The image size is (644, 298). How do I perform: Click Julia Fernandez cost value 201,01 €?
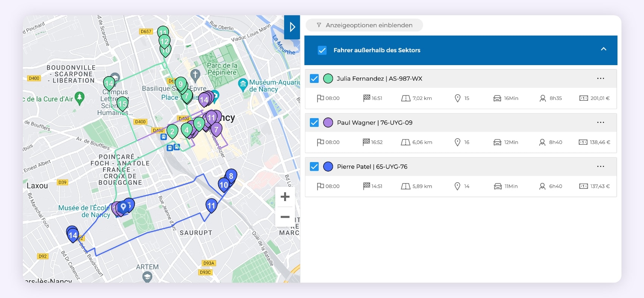click(x=600, y=98)
